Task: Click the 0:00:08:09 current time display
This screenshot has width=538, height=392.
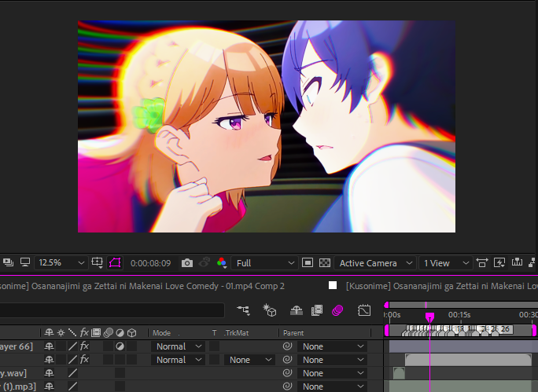Action: (x=151, y=263)
